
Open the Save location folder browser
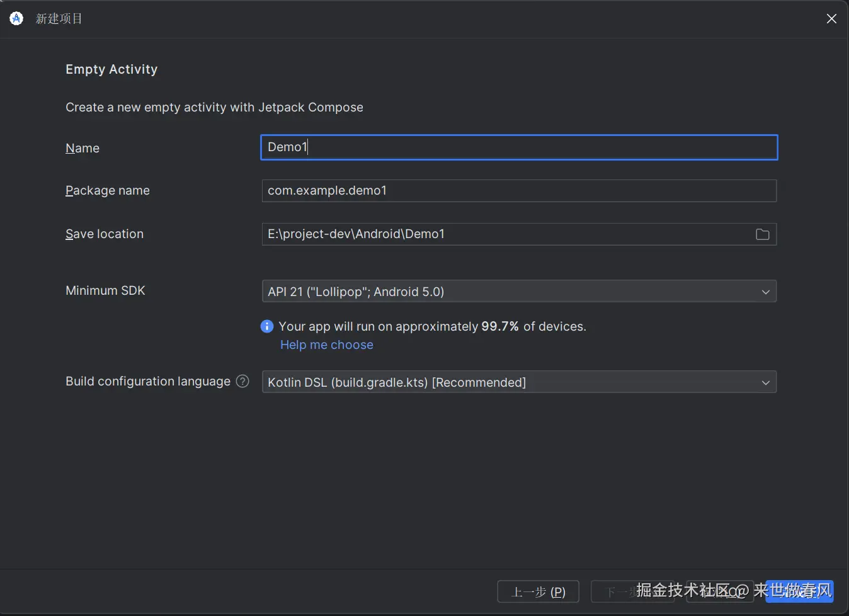762,234
